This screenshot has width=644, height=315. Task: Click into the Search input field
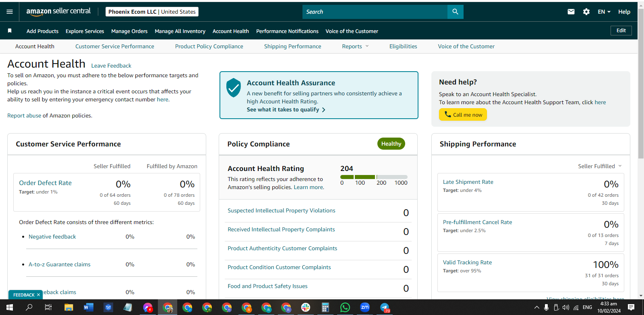pos(375,12)
